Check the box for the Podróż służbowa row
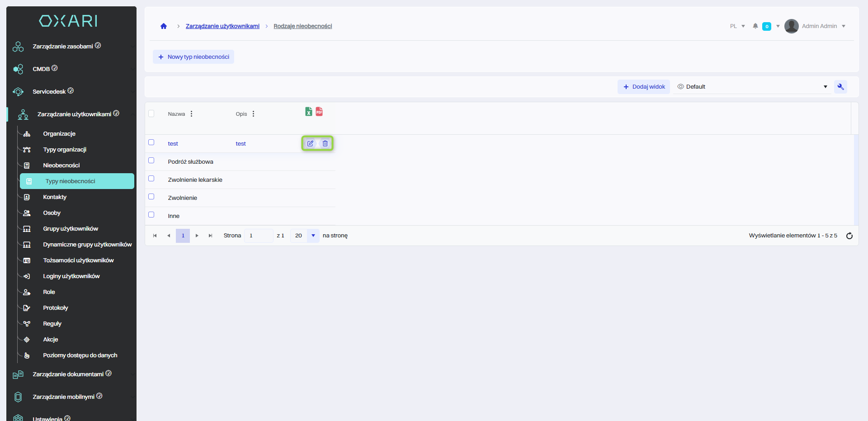Viewport: 868px width, 421px height. [x=151, y=161]
